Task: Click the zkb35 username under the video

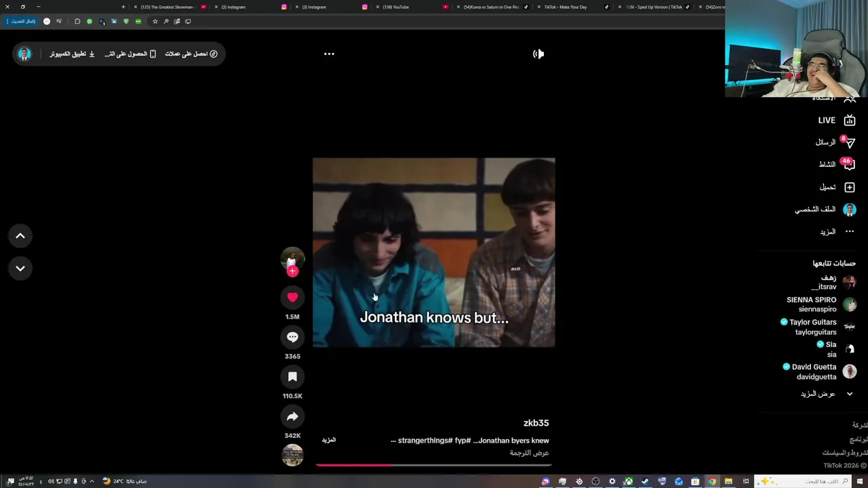Action: [536, 423]
